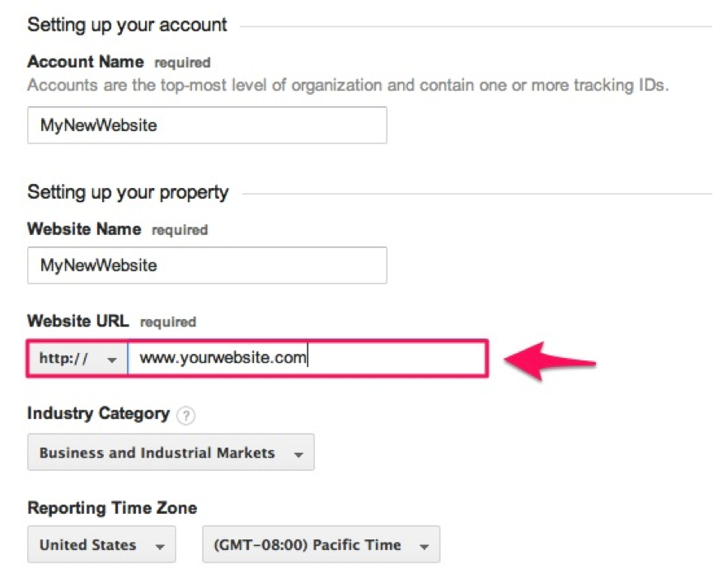The width and height of the screenshot is (713, 588).
Task: Click the Setting up your property heading
Action: [x=128, y=192]
